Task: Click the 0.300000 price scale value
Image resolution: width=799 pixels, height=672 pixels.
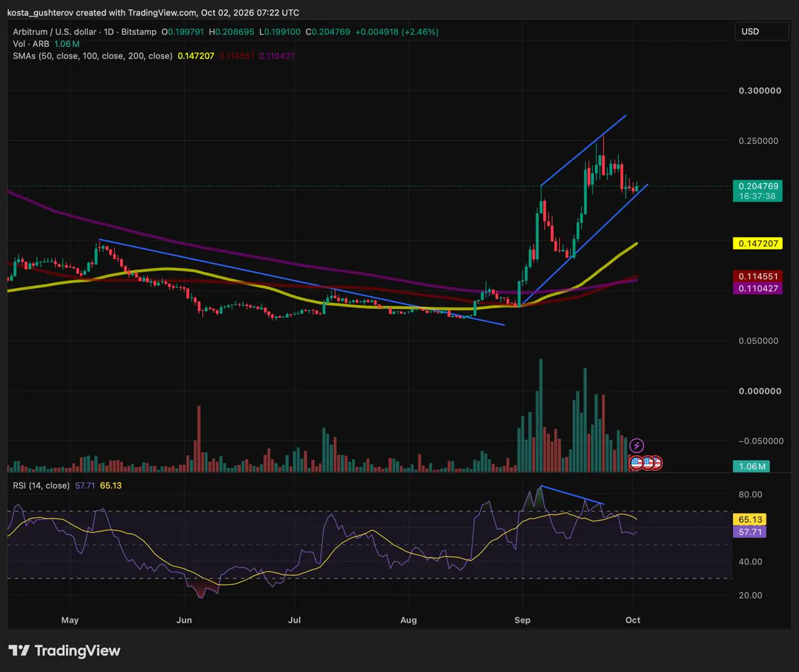Action: pos(760,90)
